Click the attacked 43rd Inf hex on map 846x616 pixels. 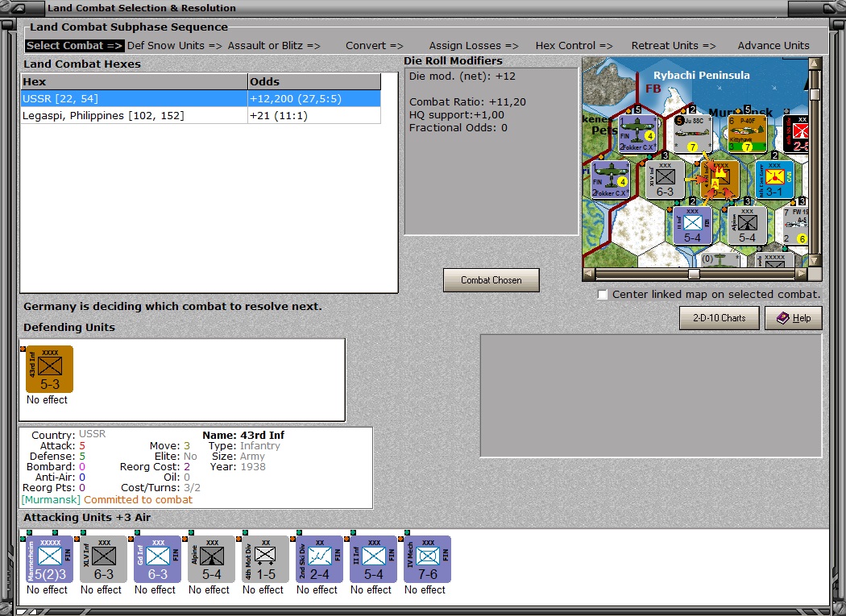(720, 180)
